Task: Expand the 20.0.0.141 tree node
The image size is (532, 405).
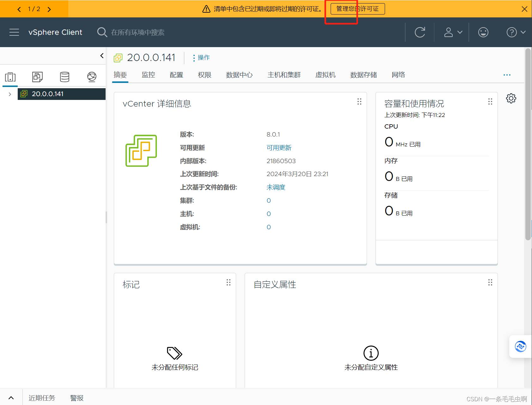Action: (x=10, y=94)
